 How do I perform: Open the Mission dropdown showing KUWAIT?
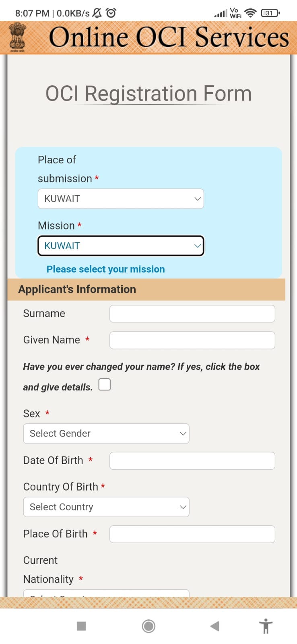pos(120,246)
